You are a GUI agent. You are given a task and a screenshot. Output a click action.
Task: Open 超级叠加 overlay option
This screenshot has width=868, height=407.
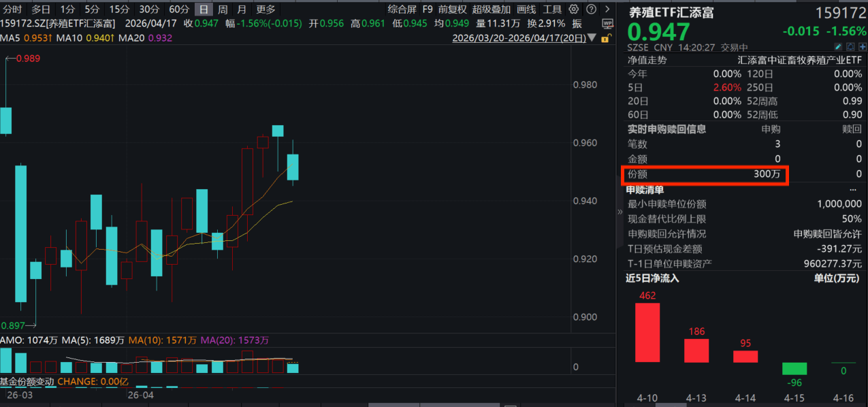point(491,10)
